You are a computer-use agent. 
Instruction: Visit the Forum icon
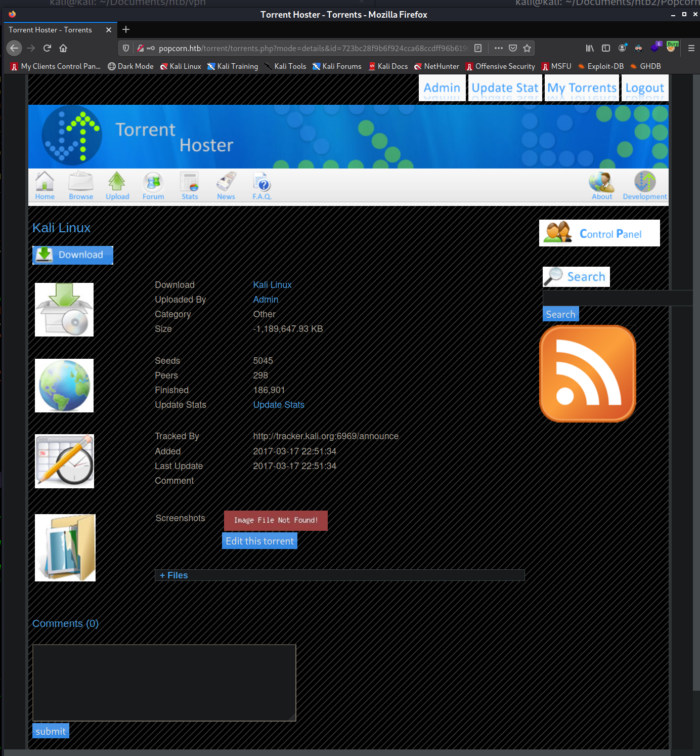pos(153,186)
